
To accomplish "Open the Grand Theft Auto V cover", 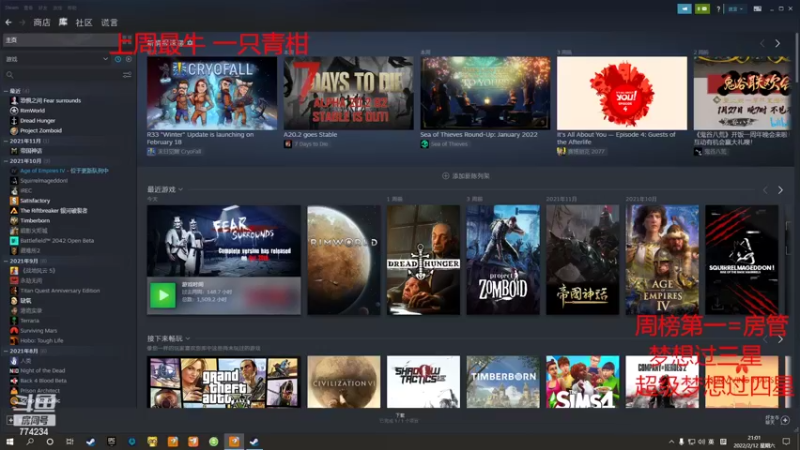I will tap(223, 382).
